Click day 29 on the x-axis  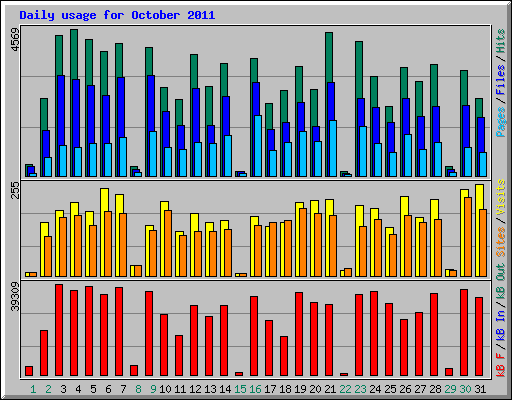pos(450,389)
